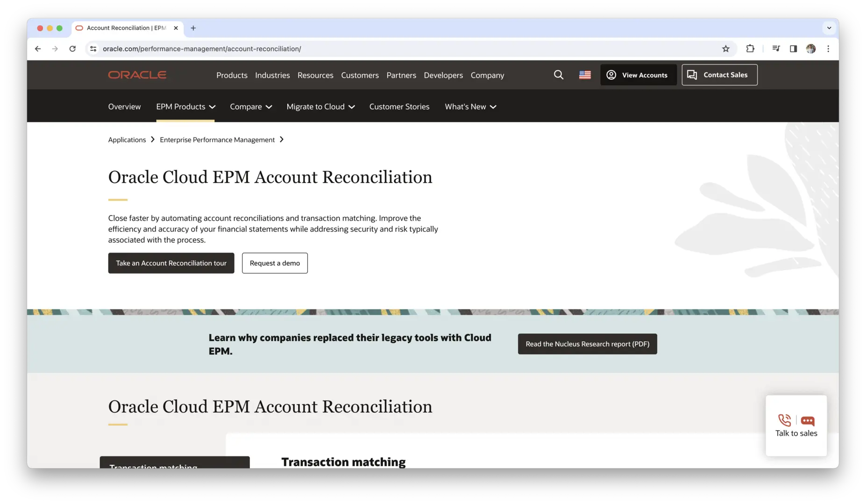Expand the What's New dropdown
The width and height of the screenshot is (866, 504).
(470, 106)
